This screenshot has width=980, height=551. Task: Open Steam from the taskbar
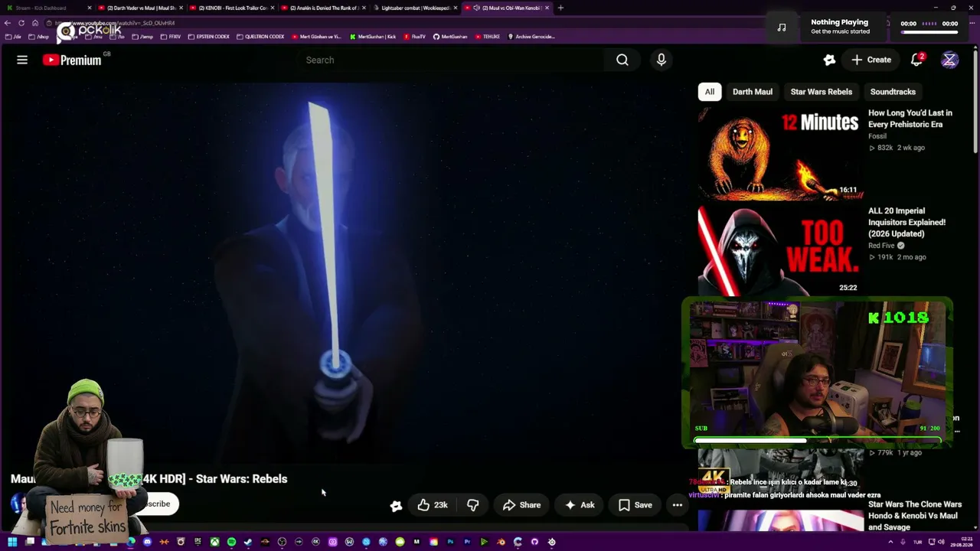(248, 542)
